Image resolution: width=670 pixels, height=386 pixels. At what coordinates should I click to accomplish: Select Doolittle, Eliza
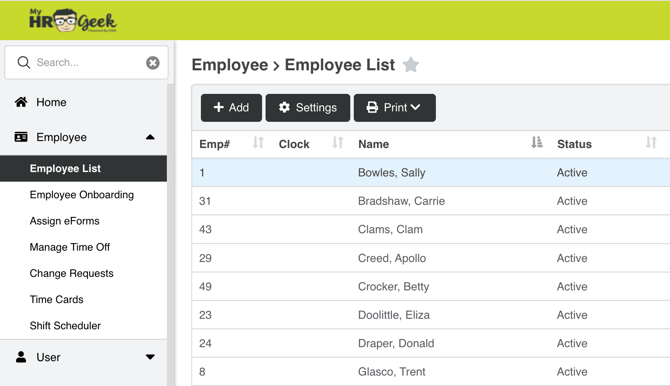coord(394,315)
